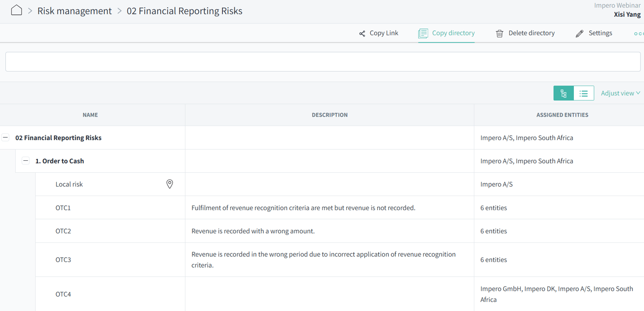Image resolution: width=644 pixels, height=311 pixels.
Task: Click the location pin icon on Local risk
Action: click(x=170, y=184)
